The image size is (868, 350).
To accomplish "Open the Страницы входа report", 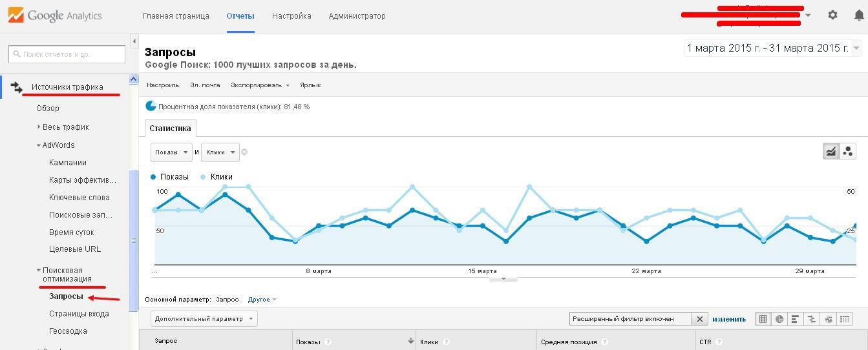I will point(79,314).
